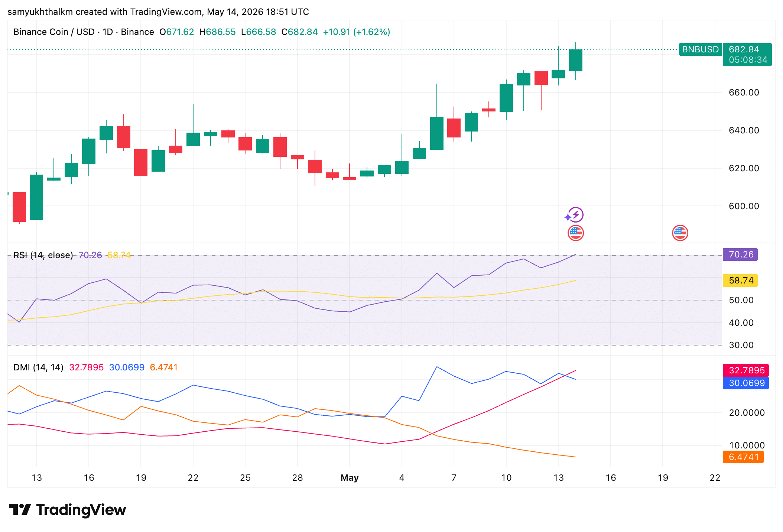Click the 13 date label before May
The height and width of the screenshot is (532, 783).
(x=36, y=478)
